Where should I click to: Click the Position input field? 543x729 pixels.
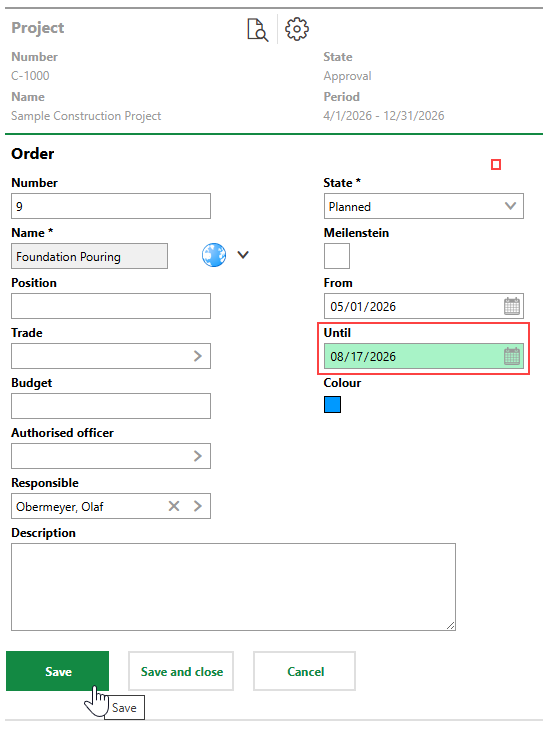pos(111,306)
